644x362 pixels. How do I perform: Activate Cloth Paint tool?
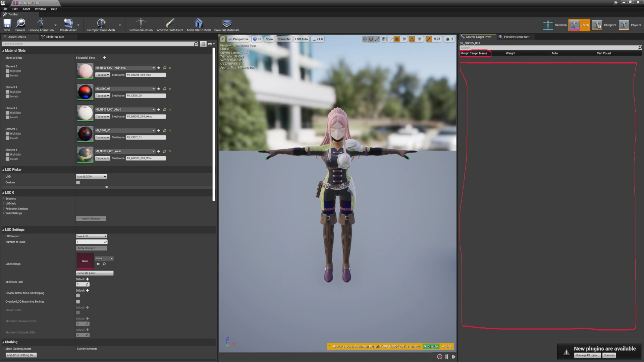point(170,25)
